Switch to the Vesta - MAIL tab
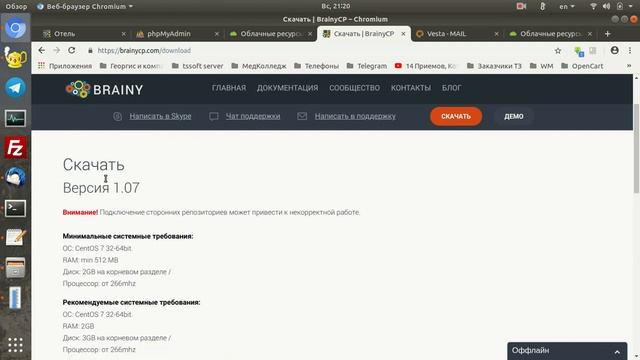This screenshot has height=360, width=640. click(x=457, y=34)
